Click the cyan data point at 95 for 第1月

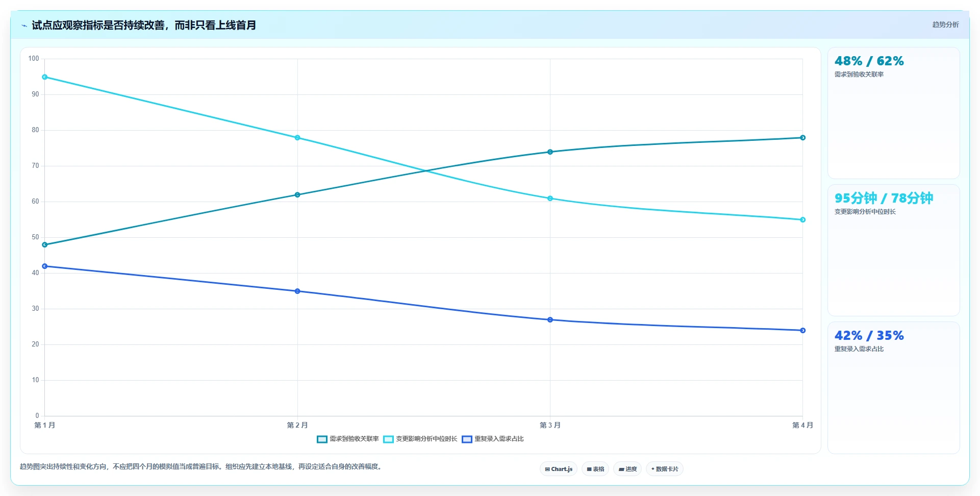point(45,77)
